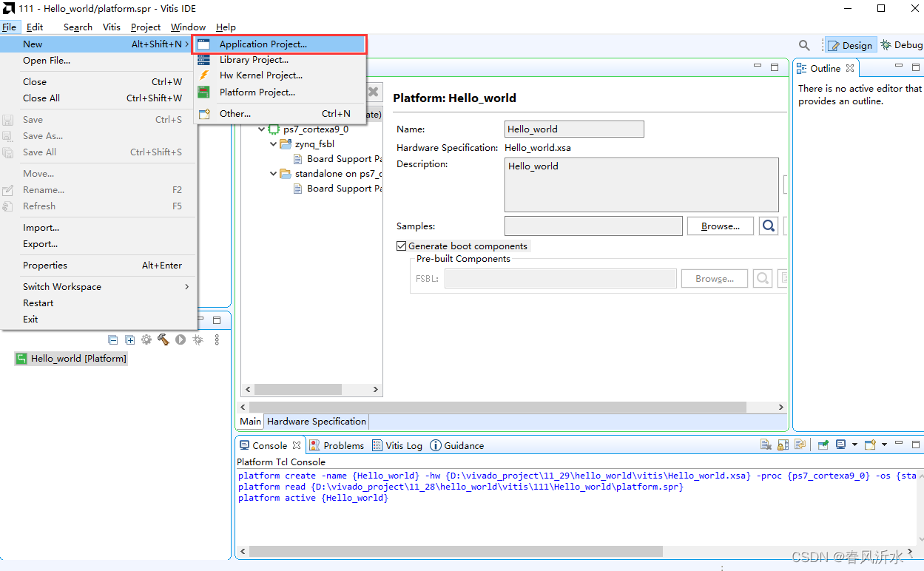Select Board Support Package under standalone
The image size is (924, 571).
pos(338,189)
